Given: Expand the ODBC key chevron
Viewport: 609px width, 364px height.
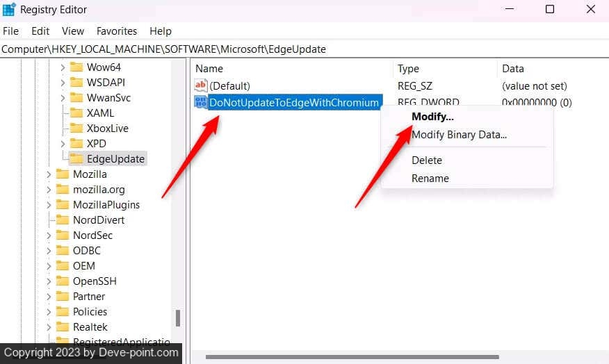Looking at the screenshot, I should (x=49, y=251).
